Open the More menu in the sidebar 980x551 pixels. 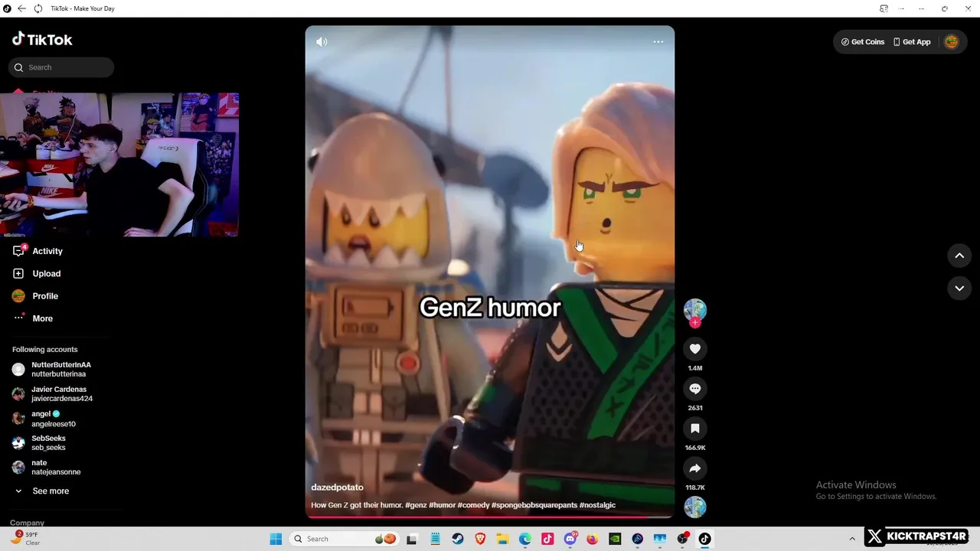(42, 318)
